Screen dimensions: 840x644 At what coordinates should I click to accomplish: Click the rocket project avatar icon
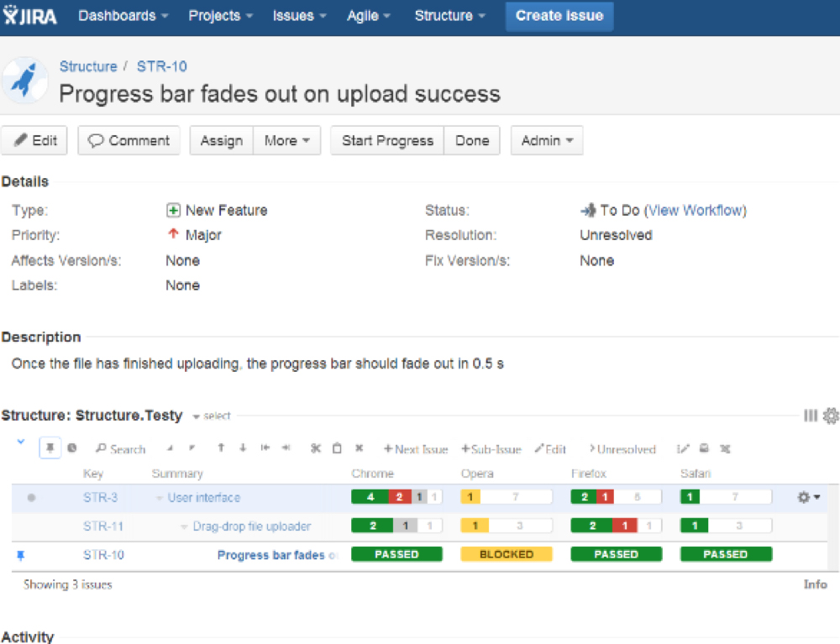(x=24, y=80)
